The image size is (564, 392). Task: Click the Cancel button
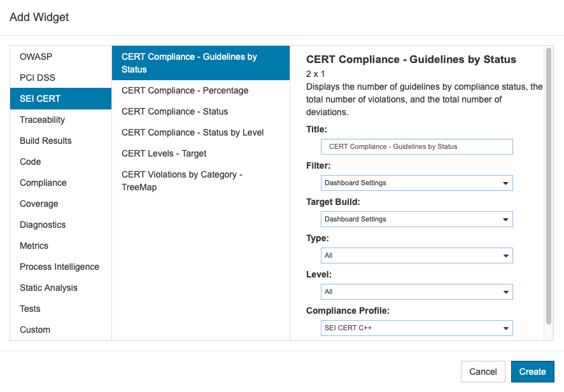coord(483,372)
